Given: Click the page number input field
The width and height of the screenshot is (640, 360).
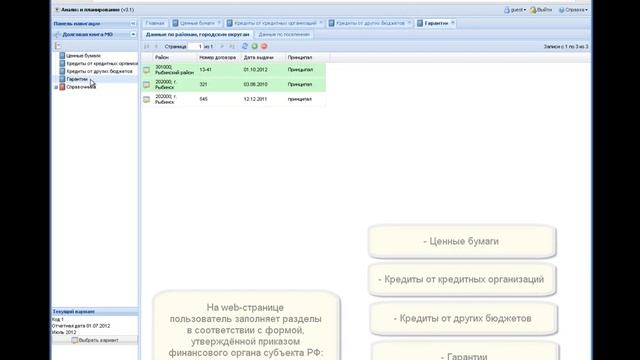Looking at the screenshot, I should (196, 47).
